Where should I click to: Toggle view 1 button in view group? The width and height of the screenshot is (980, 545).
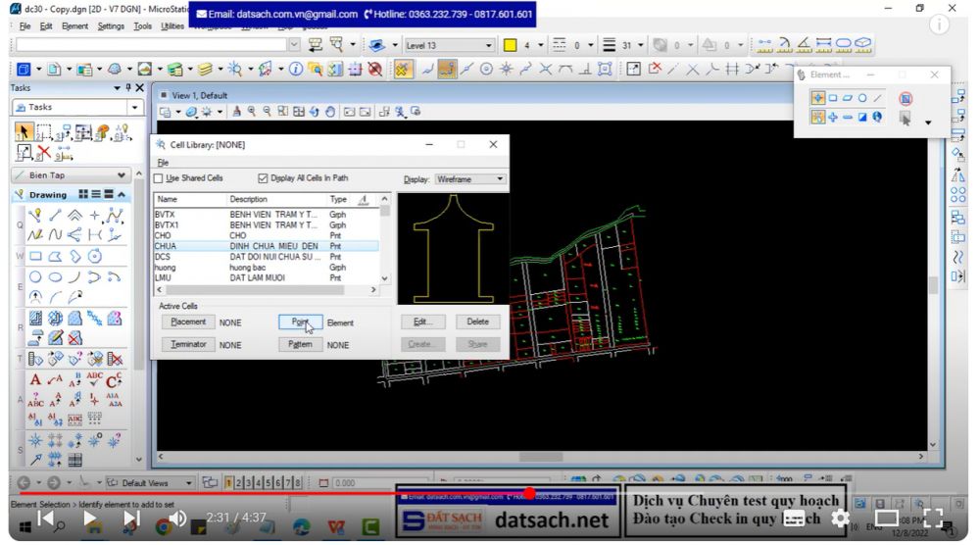click(228, 483)
